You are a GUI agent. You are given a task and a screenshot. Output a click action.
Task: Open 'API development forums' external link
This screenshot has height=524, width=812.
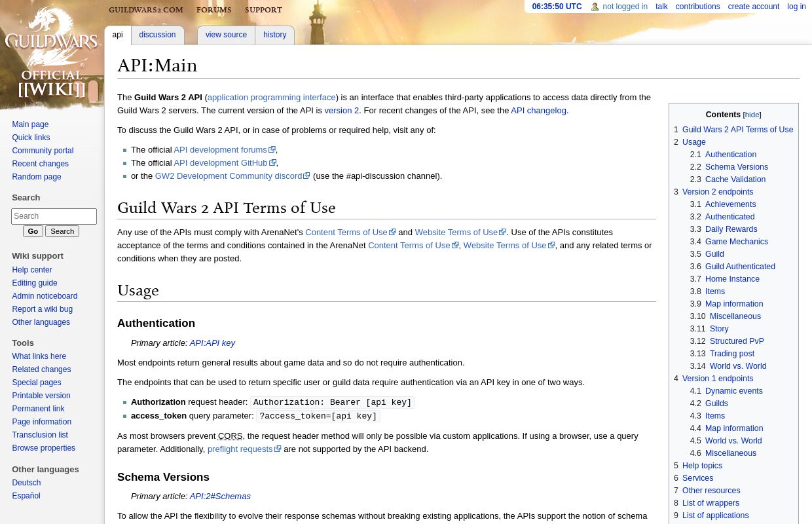(x=225, y=149)
